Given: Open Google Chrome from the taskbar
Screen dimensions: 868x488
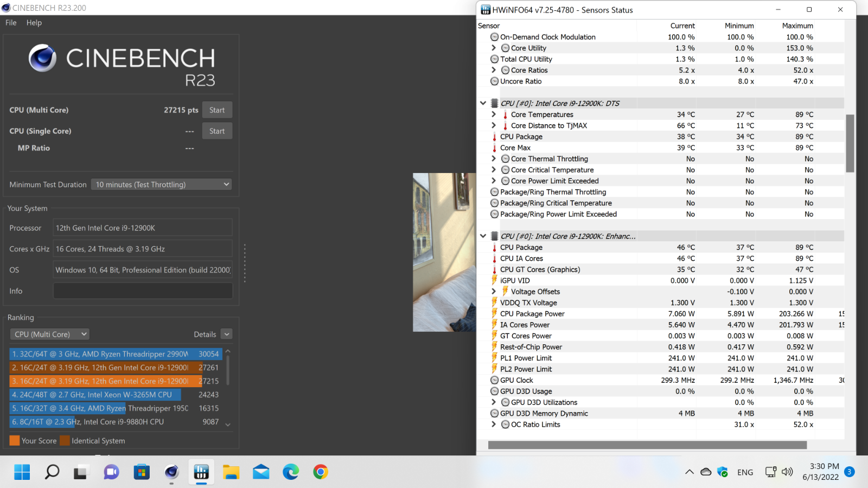Looking at the screenshot, I should 321,472.
